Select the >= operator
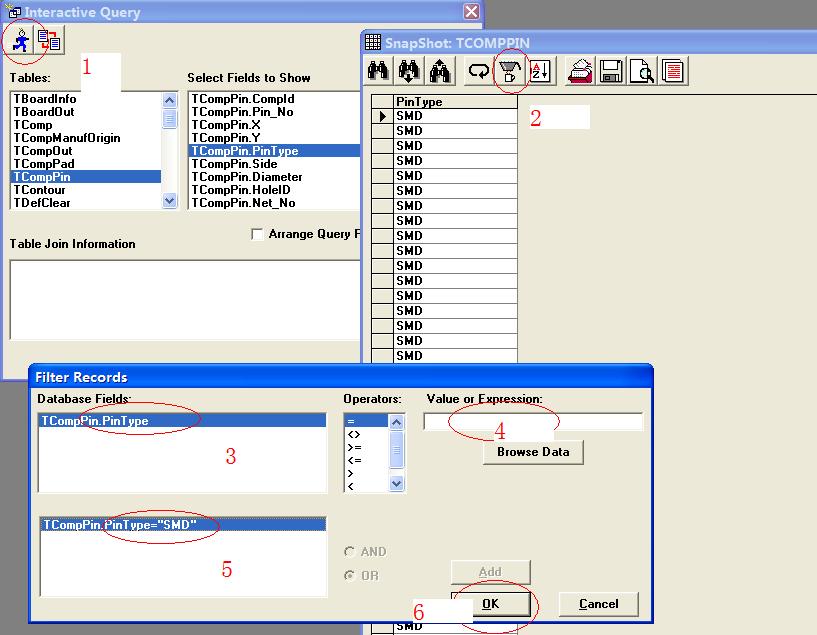Screen dimensions: 817x635 pyautogui.click(x=367, y=447)
